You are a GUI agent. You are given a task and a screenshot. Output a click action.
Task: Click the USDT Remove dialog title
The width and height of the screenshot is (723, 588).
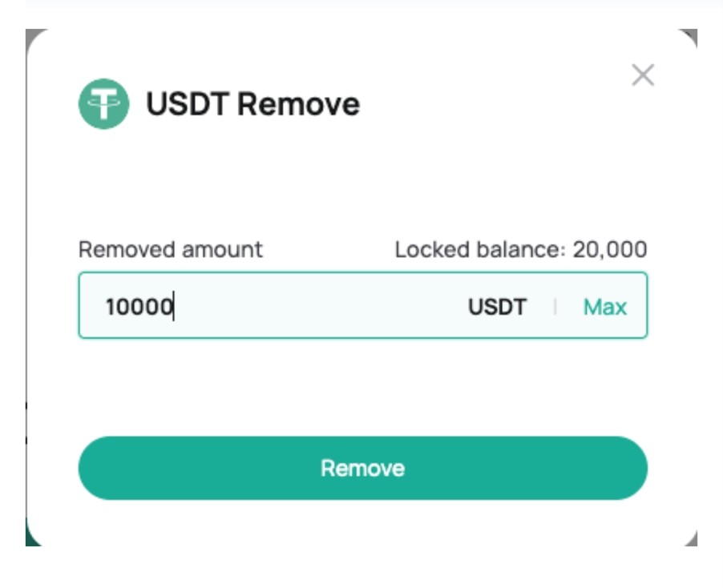(252, 103)
